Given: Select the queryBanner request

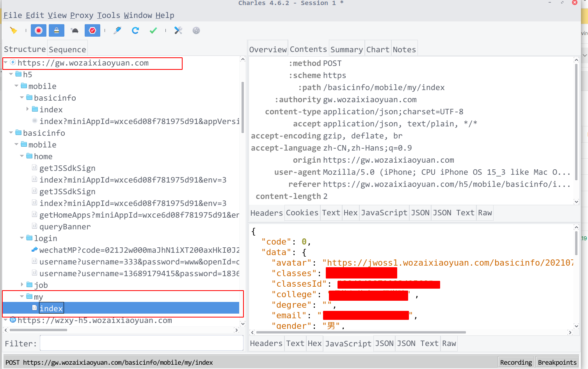Looking at the screenshot, I should pos(65,227).
